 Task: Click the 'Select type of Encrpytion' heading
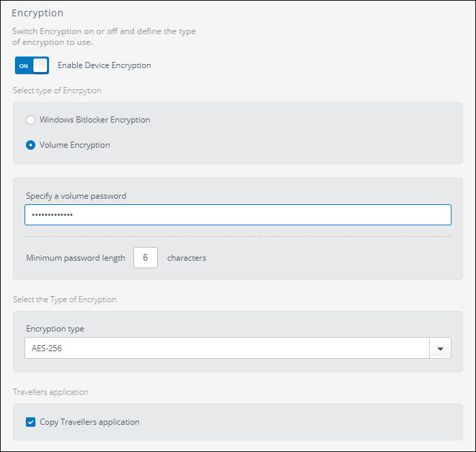[57, 91]
